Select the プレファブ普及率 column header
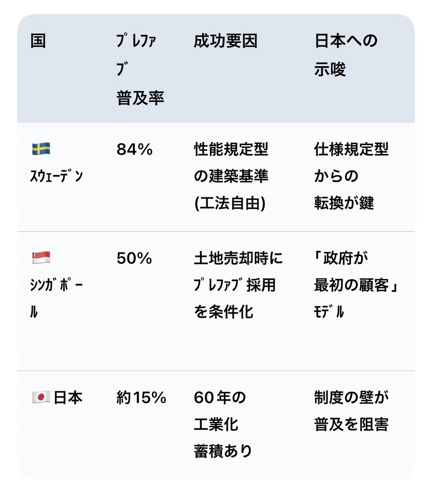432x504 pixels. (140, 69)
